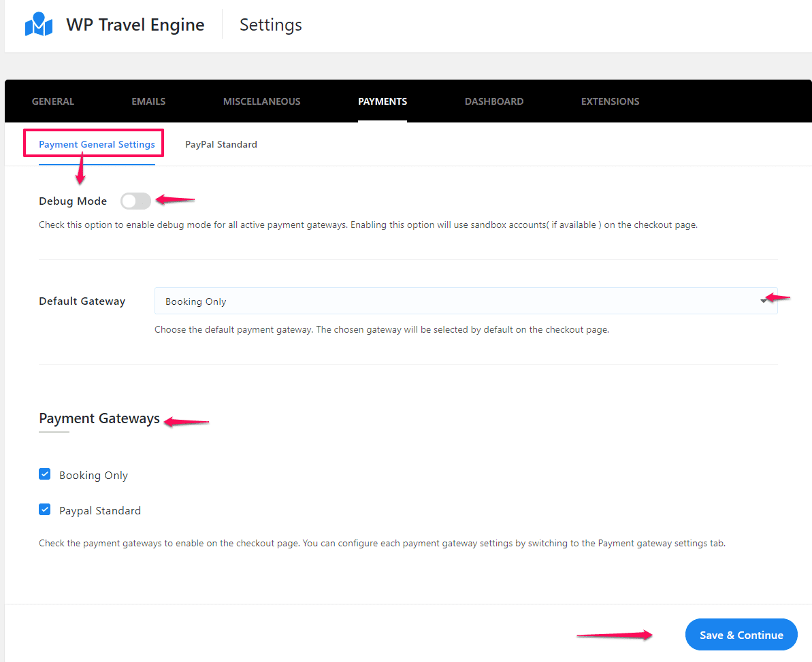
Task: Go to the Dashboard tab
Action: [494, 101]
